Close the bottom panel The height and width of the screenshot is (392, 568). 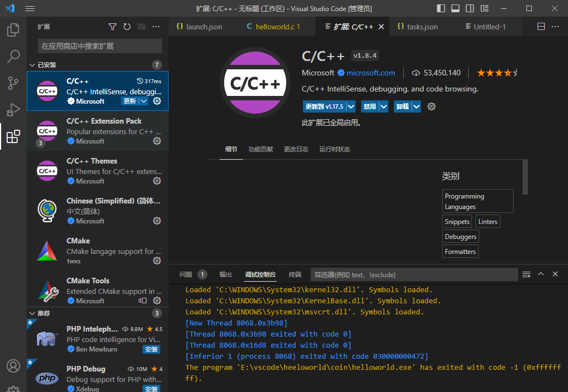(555, 274)
